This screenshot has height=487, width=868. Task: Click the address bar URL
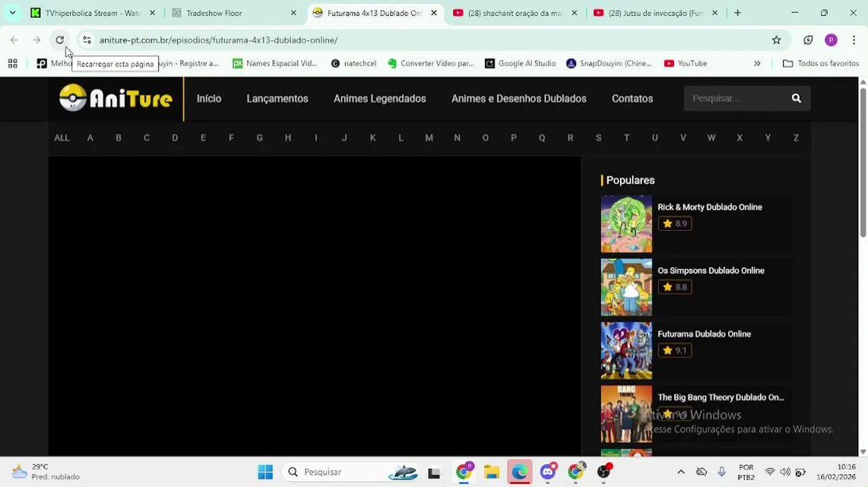pyautogui.click(x=218, y=40)
